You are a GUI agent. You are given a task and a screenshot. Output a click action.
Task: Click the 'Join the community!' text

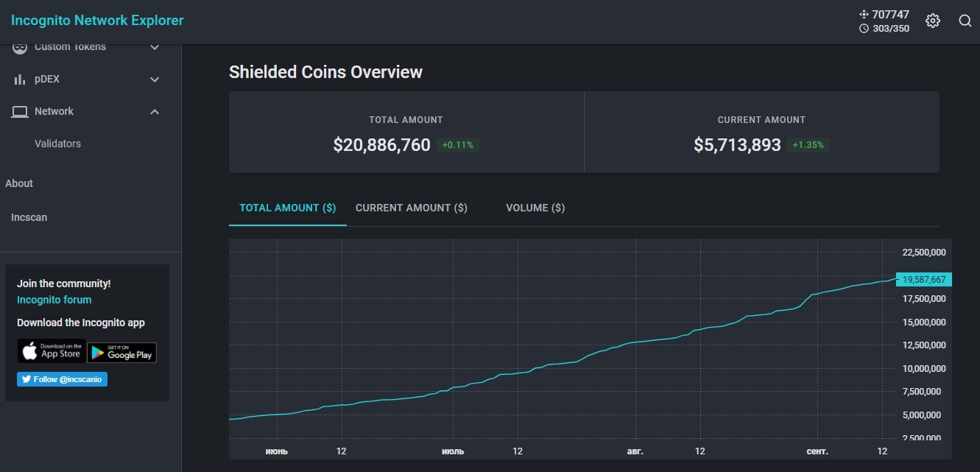(x=64, y=283)
